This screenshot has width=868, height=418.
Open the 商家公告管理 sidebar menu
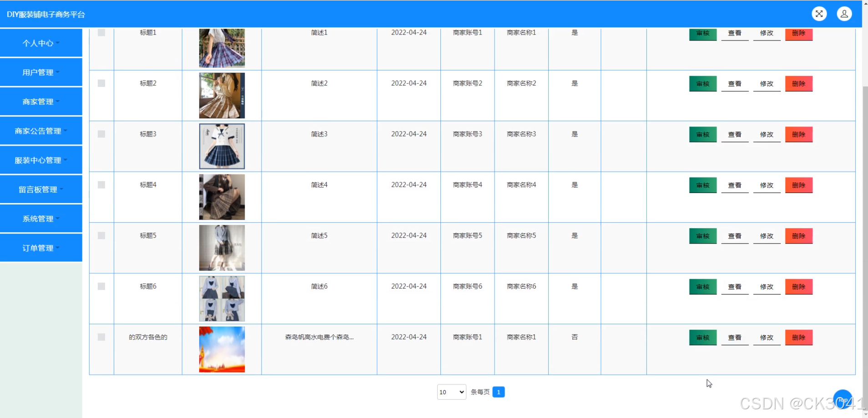point(41,131)
